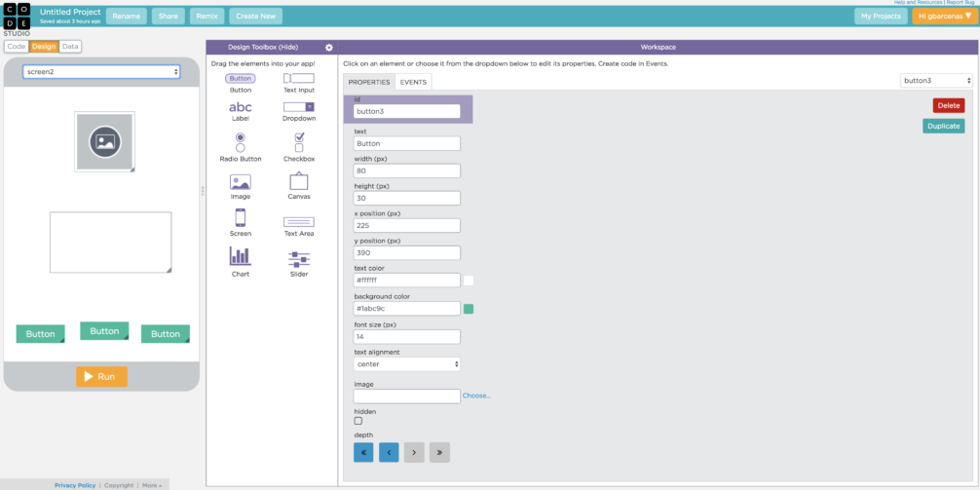Move element backward with single-left arrow
The height and width of the screenshot is (490, 980).
tap(389, 453)
